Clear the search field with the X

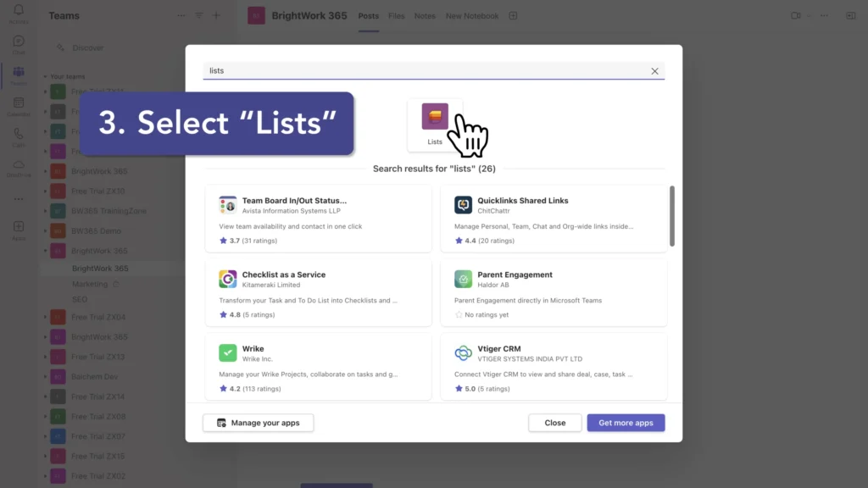point(654,70)
